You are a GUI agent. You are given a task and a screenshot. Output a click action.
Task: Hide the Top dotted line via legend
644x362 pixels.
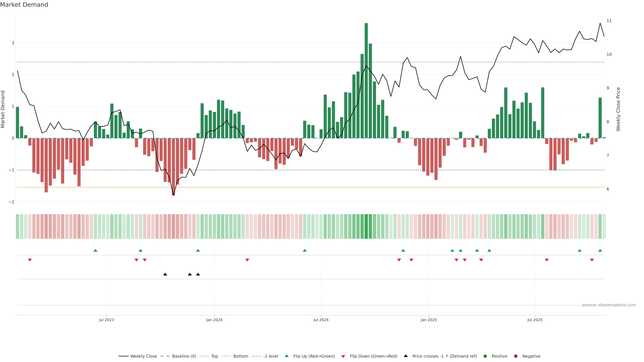point(214,356)
